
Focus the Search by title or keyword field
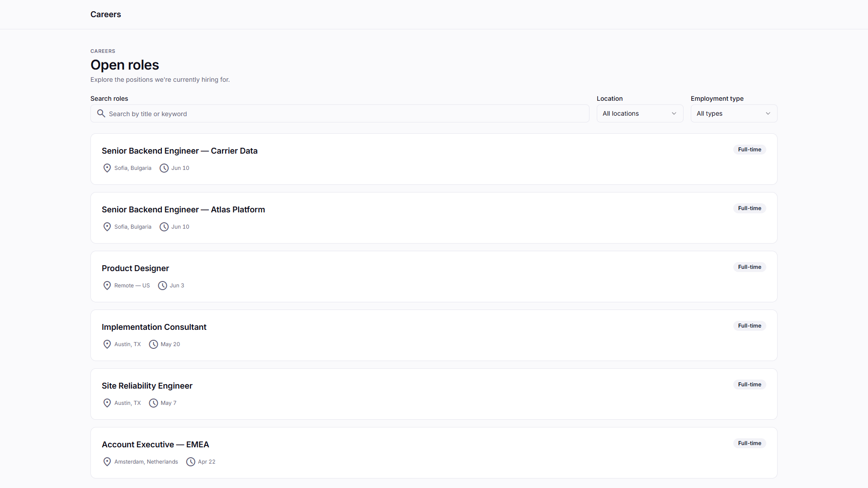click(x=340, y=113)
